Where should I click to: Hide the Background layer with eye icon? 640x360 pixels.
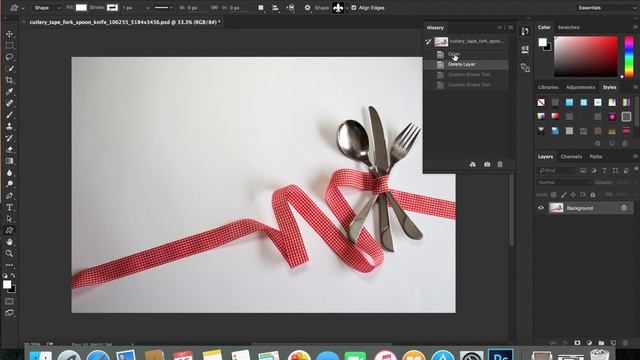click(541, 208)
